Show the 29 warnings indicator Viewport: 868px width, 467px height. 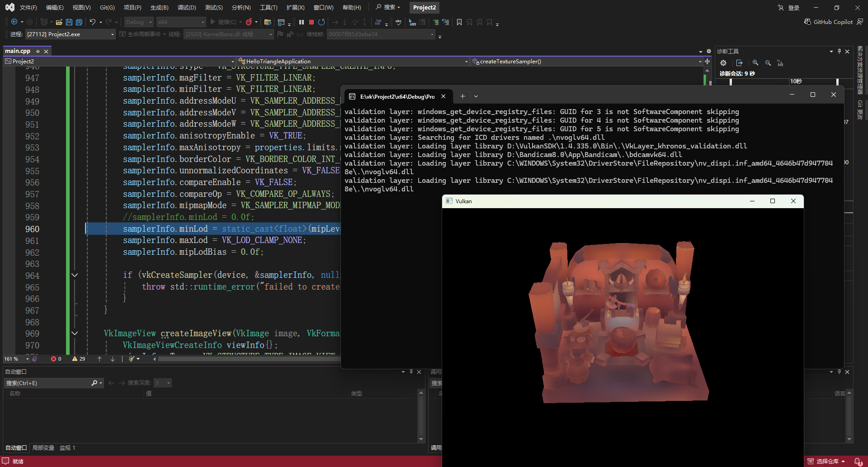pos(79,359)
